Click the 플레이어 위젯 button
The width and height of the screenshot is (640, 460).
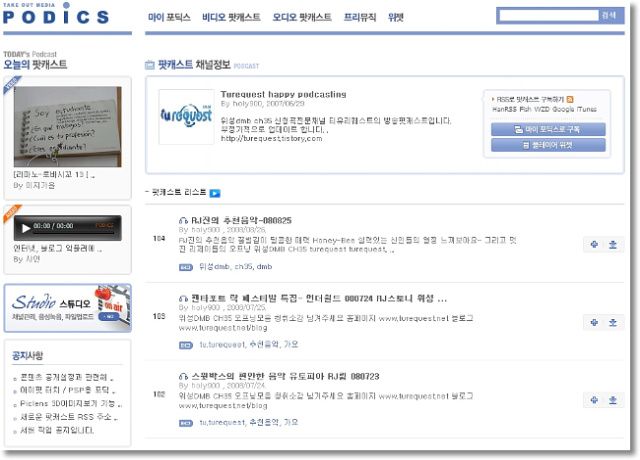pos(548,145)
